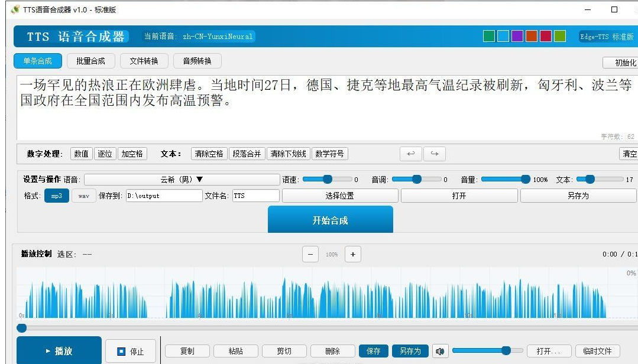Screen dimensions: 638x364
Task: Click the 初始化 button
Action: [620, 63]
